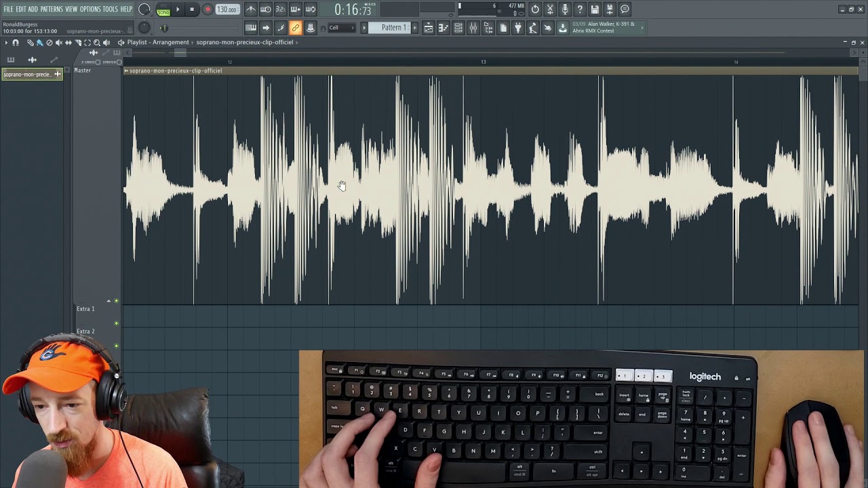Select the playlist Mute tool
868x488 pixels.
pos(59,43)
